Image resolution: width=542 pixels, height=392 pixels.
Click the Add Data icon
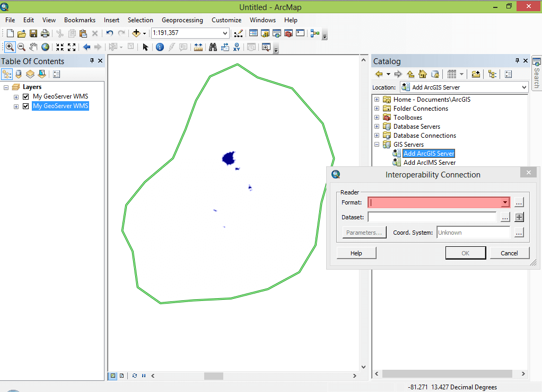[136, 33]
